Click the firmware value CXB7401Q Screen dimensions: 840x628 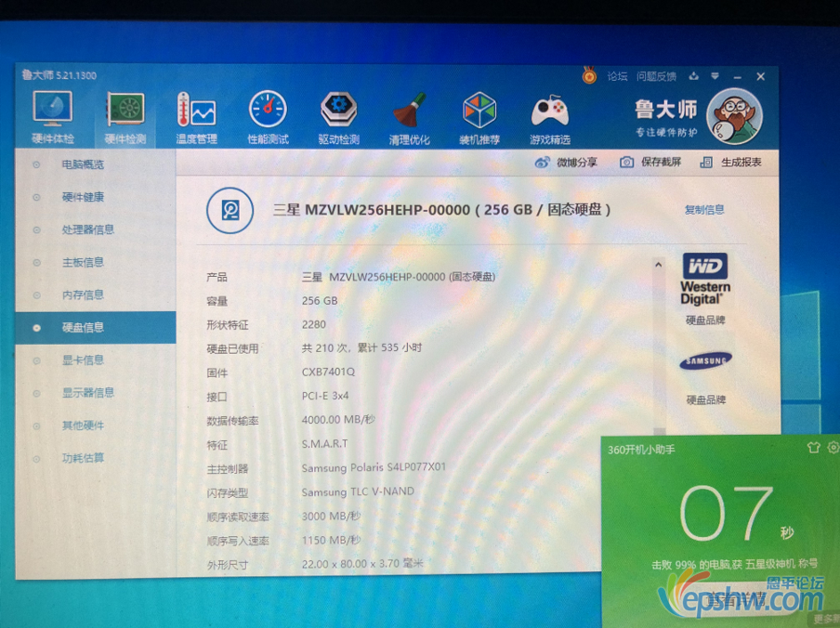pos(328,372)
